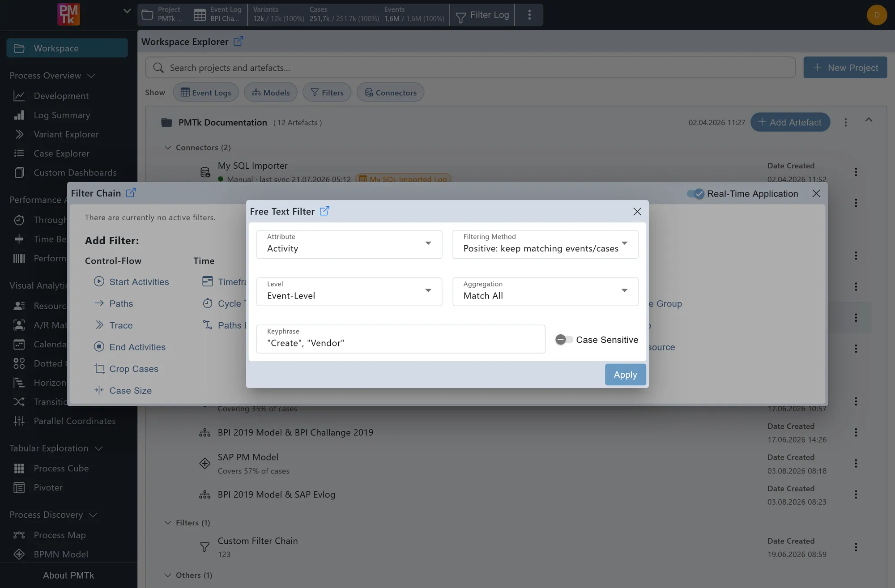895x588 pixels.
Task: Click the PMTk logo
Action: (x=68, y=15)
